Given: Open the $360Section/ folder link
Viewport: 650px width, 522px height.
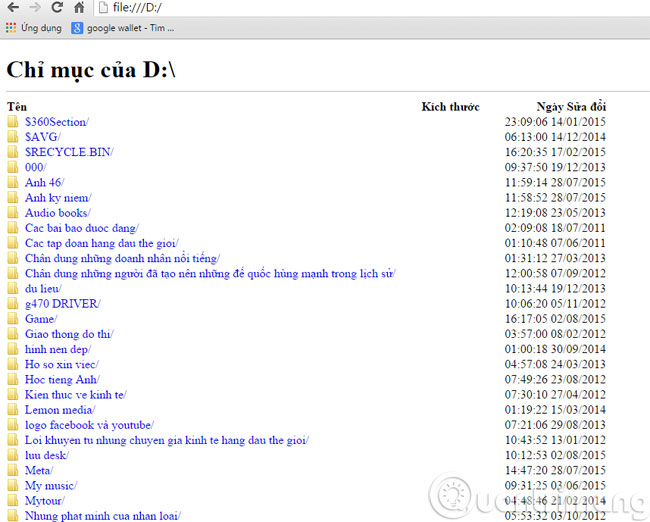Looking at the screenshot, I should [57, 122].
